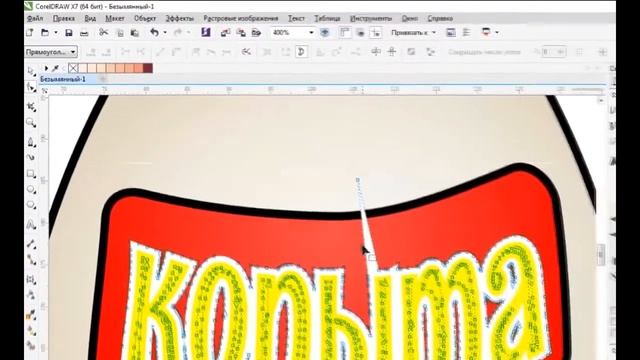Open the Прямоугол... selection mode dropdown
640x360 pixels.
[51, 52]
